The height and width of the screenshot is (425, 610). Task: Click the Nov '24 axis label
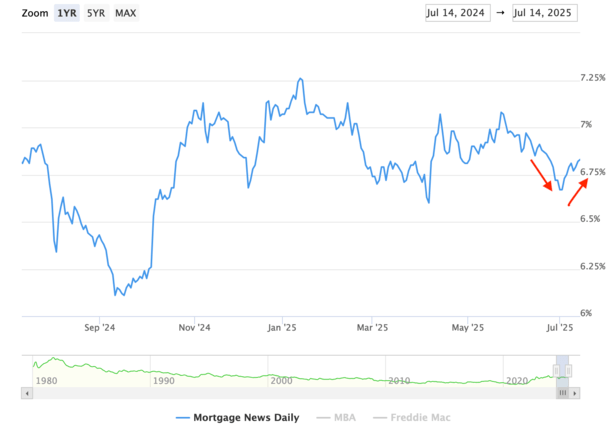pyautogui.click(x=195, y=328)
